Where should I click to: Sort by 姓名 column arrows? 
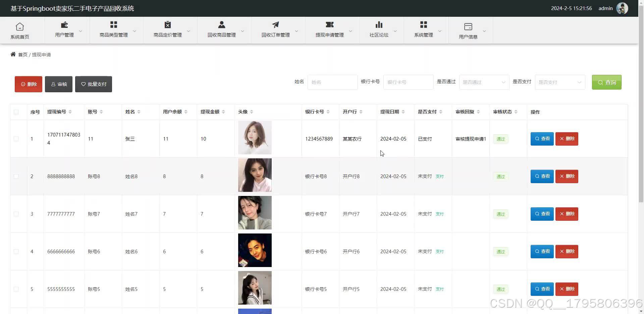(139, 112)
